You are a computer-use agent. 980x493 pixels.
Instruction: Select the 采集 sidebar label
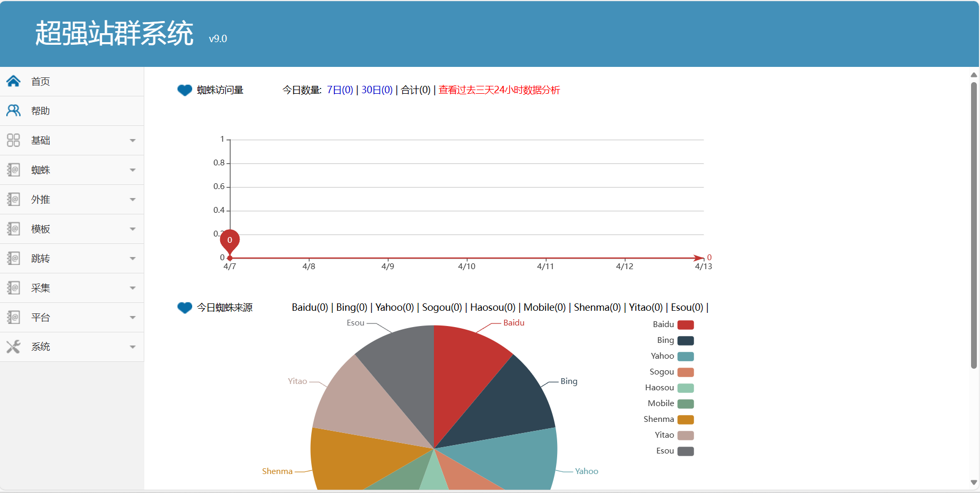[41, 288]
